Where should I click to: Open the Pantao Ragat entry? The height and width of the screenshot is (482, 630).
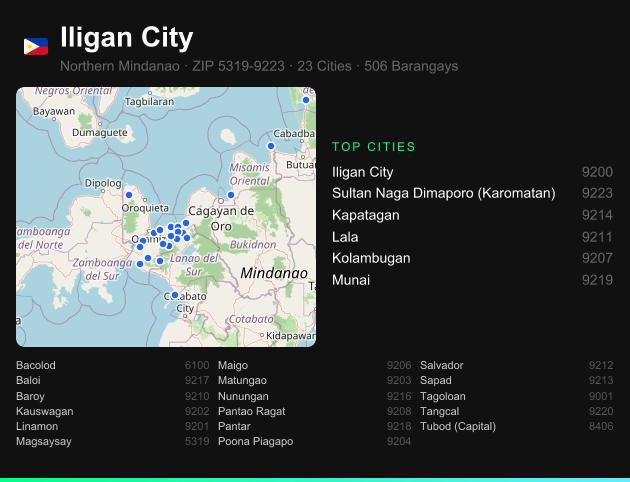click(315, 411)
